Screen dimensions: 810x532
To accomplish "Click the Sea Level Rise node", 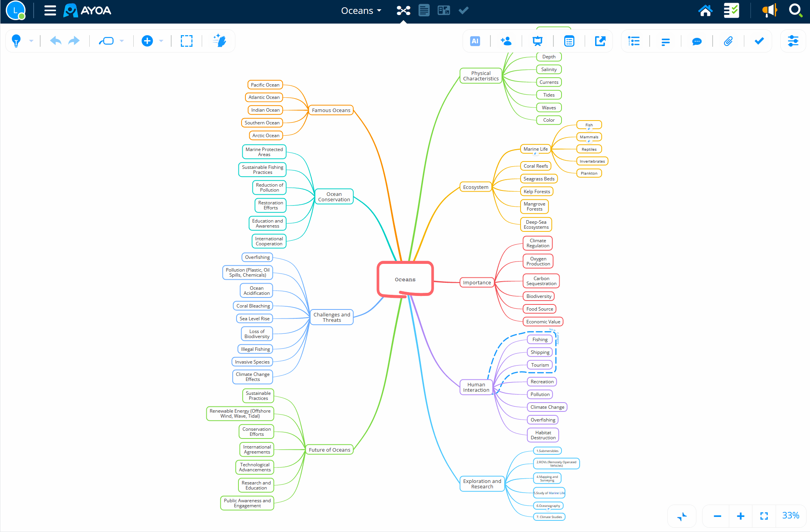I will [x=254, y=318].
